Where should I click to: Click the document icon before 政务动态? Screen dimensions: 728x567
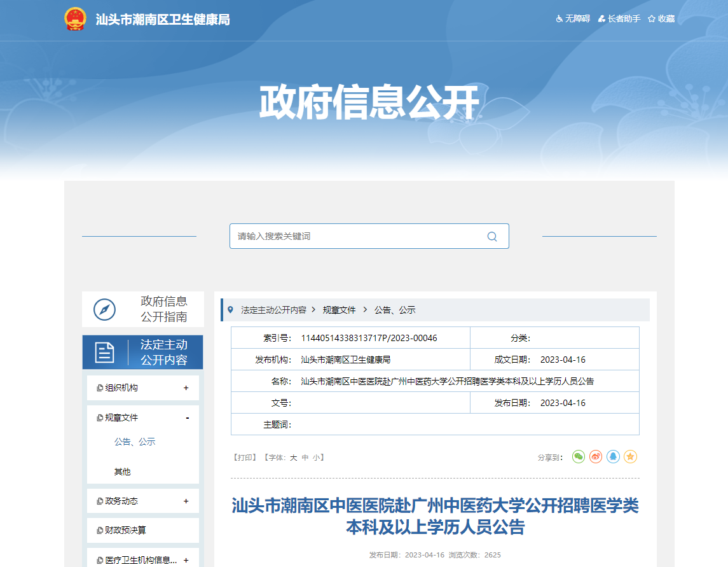(99, 501)
